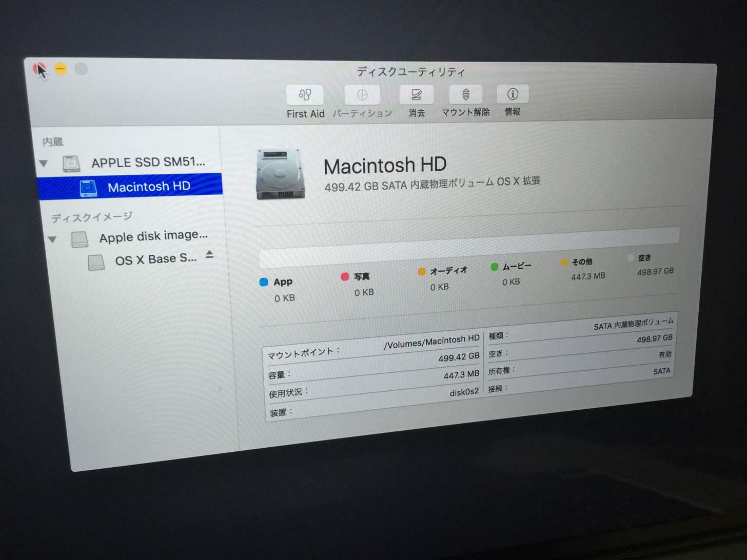
Task: Click the yellow その他 legend dot
Action: [564, 263]
